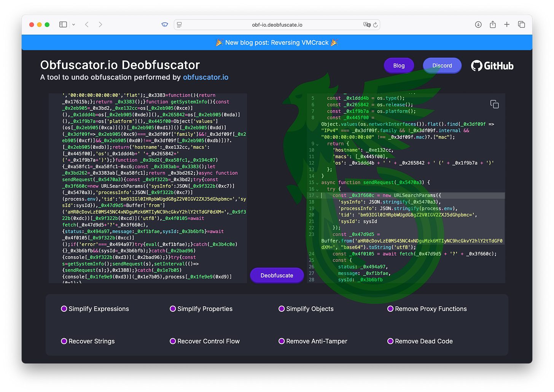This screenshot has height=392, width=554.
Task: Open the Blog button
Action: (399, 65)
